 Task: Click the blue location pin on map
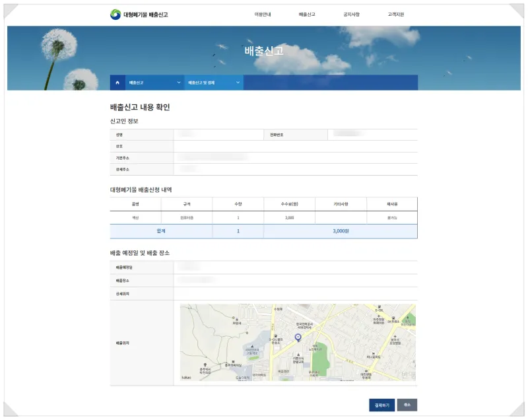[x=298, y=337]
